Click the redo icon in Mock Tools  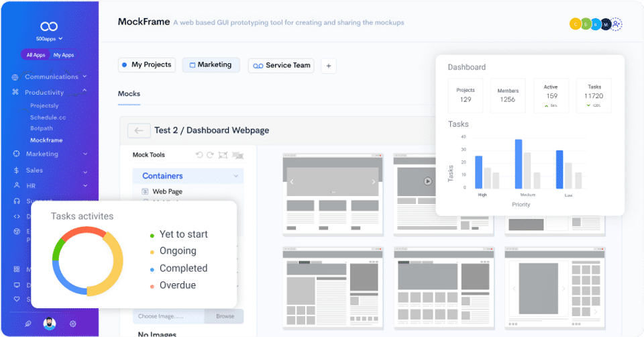(x=210, y=155)
